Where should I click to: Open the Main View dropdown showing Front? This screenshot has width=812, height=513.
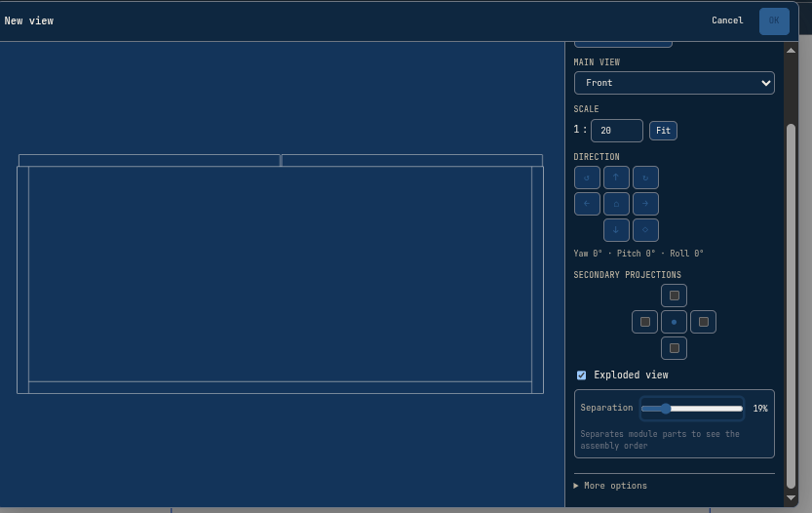point(674,83)
